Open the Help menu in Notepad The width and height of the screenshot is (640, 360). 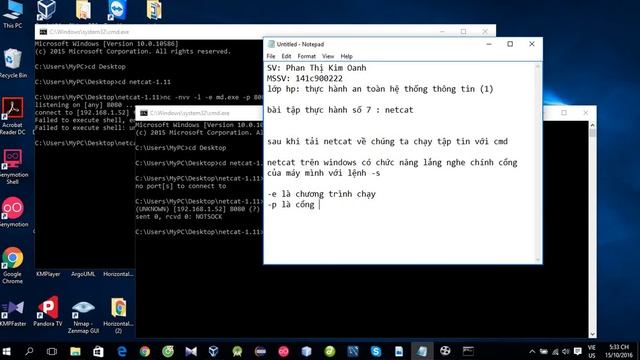[347, 56]
